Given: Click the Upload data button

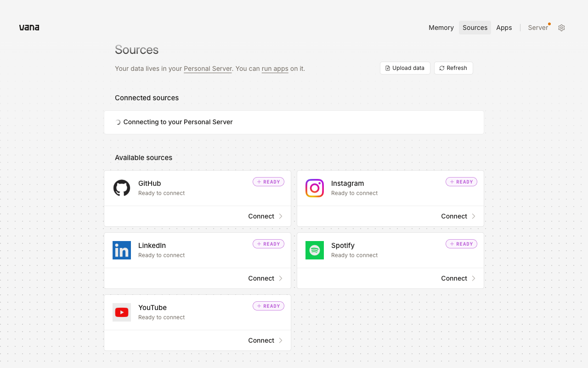Looking at the screenshot, I should (405, 68).
